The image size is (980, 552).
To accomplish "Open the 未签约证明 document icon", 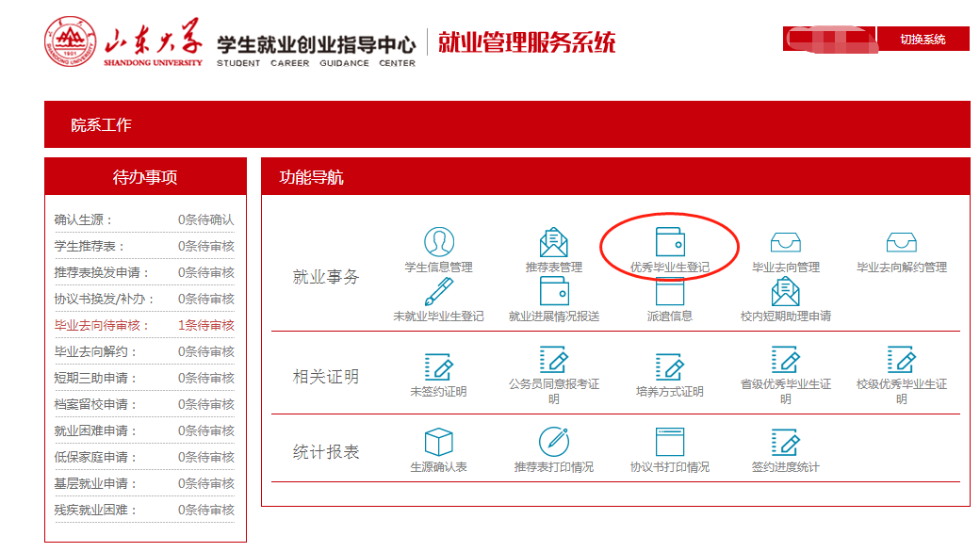I will (438, 366).
